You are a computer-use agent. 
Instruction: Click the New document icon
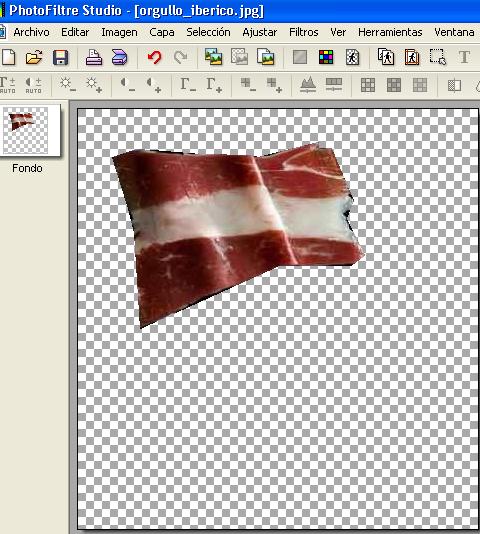tap(9, 57)
